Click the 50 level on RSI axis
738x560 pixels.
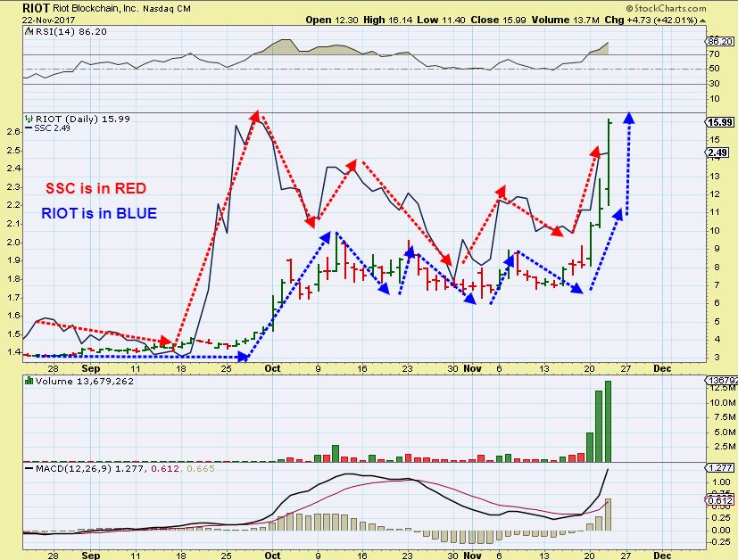tap(714, 69)
